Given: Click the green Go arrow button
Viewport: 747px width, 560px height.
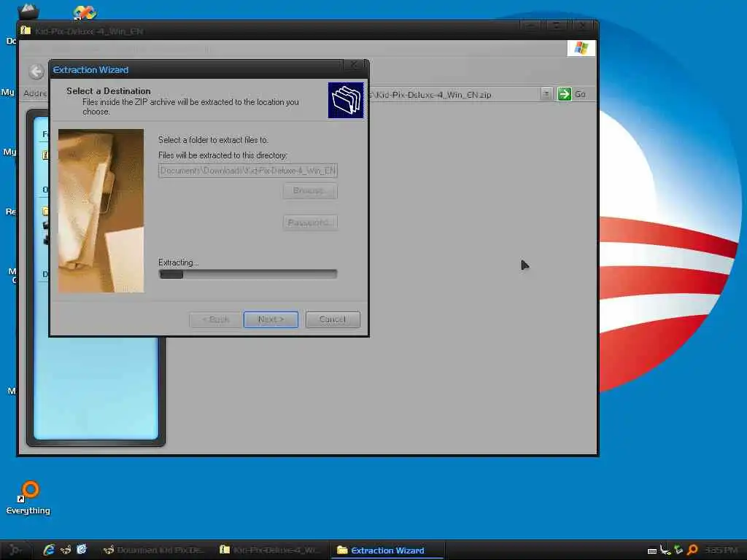Looking at the screenshot, I should click(x=565, y=94).
